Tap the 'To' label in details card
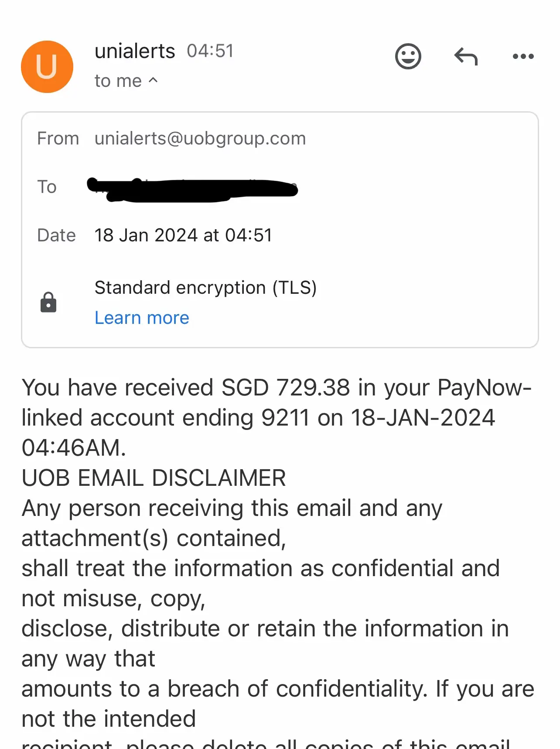Image resolution: width=560 pixels, height=749 pixels. point(47,187)
